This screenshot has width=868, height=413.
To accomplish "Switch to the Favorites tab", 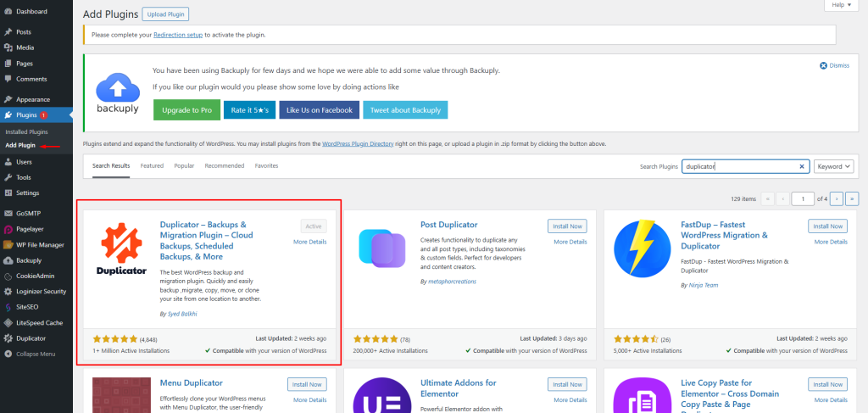I will [x=266, y=165].
